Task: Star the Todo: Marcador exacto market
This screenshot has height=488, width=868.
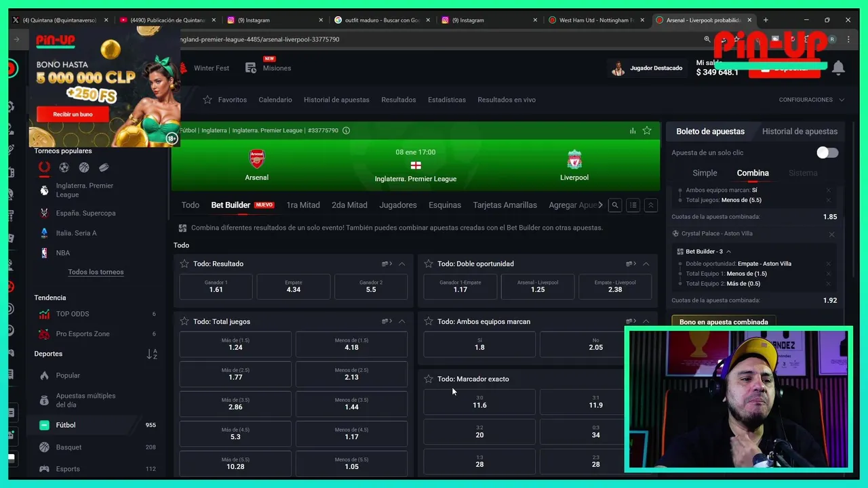Action: (429, 379)
